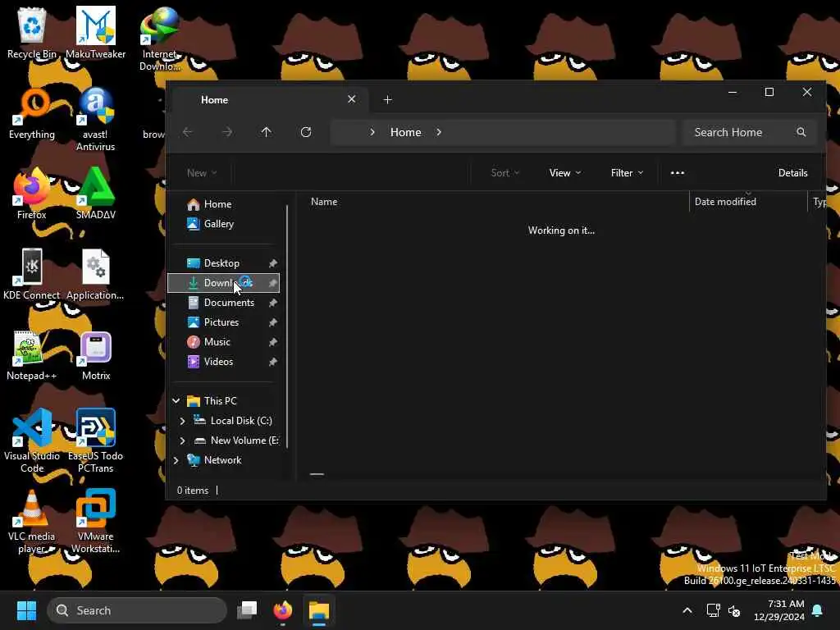This screenshot has width=840, height=630.
Task: Add a new File Explorer tab
Action: click(387, 99)
